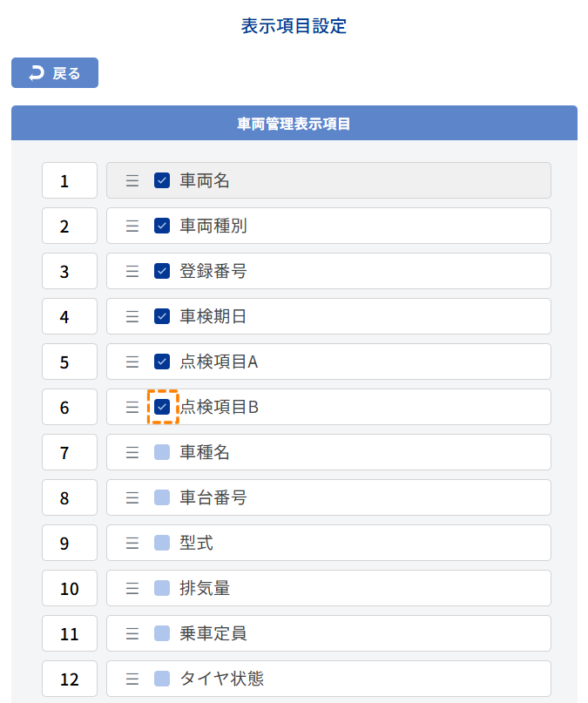Click the 車両管理表示項目 section header
The height and width of the screenshot is (703, 588).
294,124
